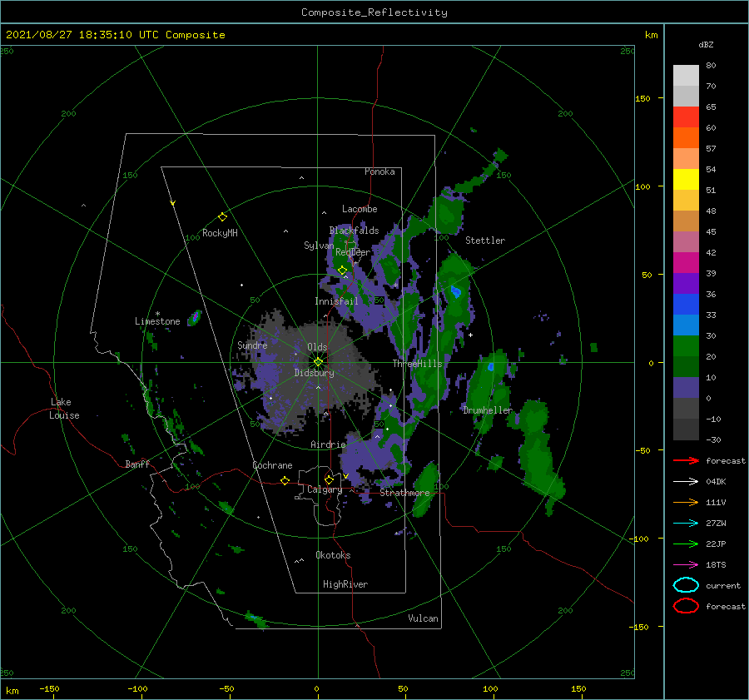The width and height of the screenshot is (749, 700).
Task: Click the Lacombe city label
Action: click(360, 209)
